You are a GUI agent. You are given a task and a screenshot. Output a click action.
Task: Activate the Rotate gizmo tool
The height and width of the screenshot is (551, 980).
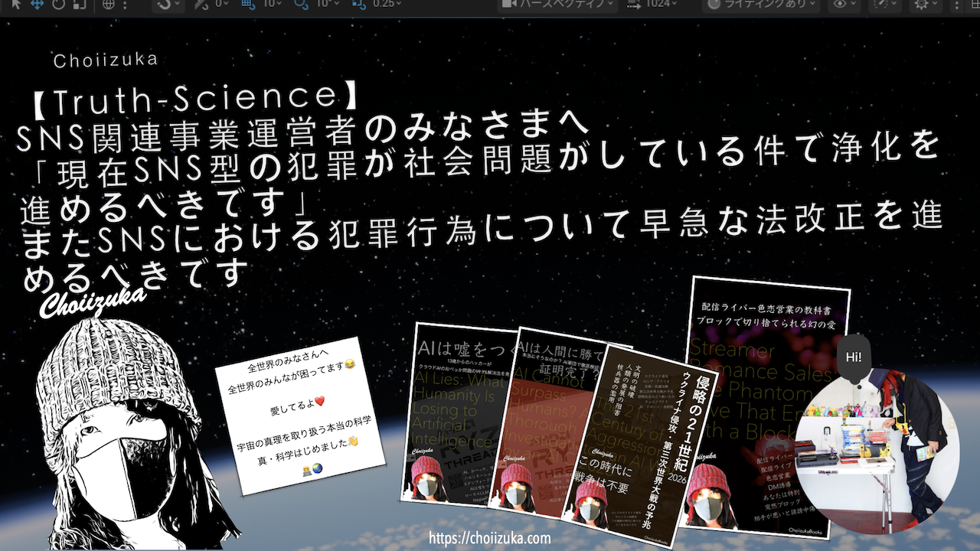point(59,4)
